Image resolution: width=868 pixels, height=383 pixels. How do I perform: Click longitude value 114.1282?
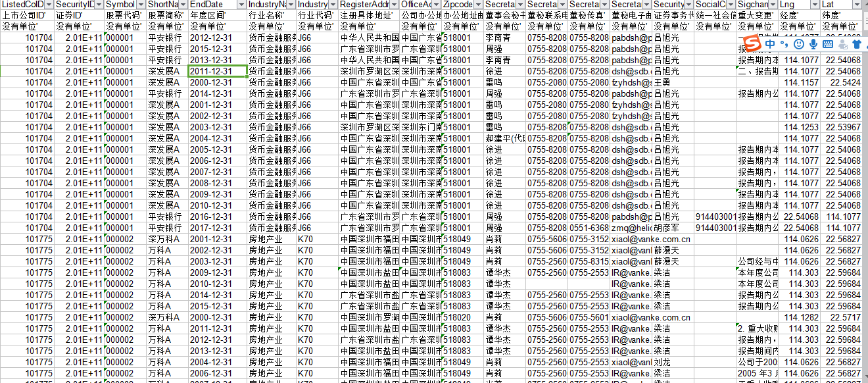[x=800, y=317]
